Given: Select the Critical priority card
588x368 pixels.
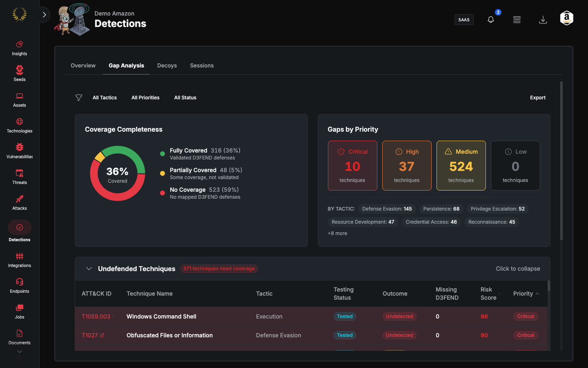Looking at the screenshot, I should (352, 166).
